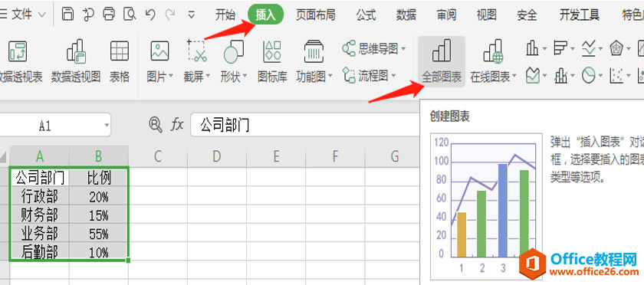Click the 流程图 flowchart button

(369, 75)
